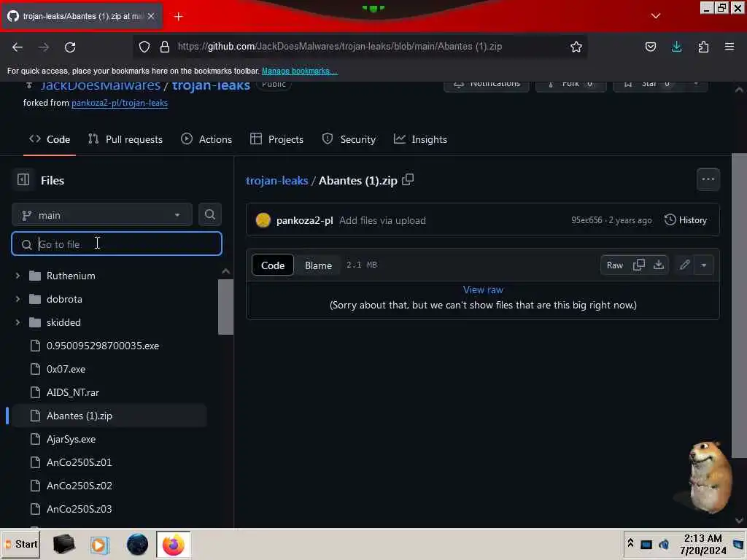Image resolution: width=747 pixels, height=560 pixels.
Task: Open the pankoza2-pl author link
Action: pyautogui.click(x=304, y=220)
